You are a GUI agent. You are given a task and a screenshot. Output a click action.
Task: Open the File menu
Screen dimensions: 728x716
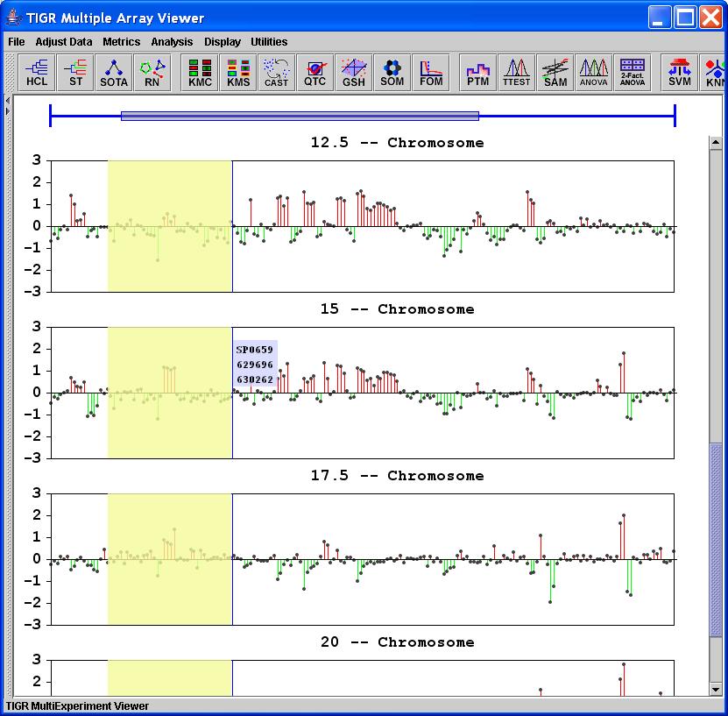(x=16, y=42)
